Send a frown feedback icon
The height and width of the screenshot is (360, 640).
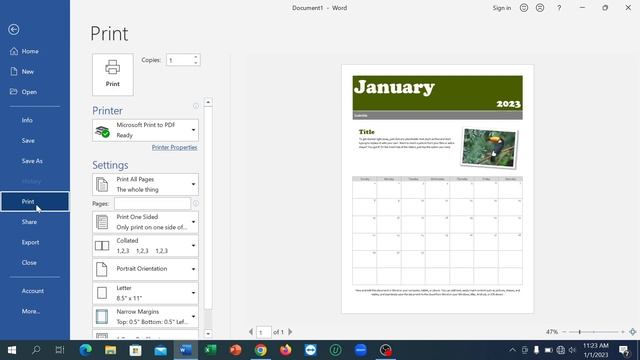[x=540, y=8]
